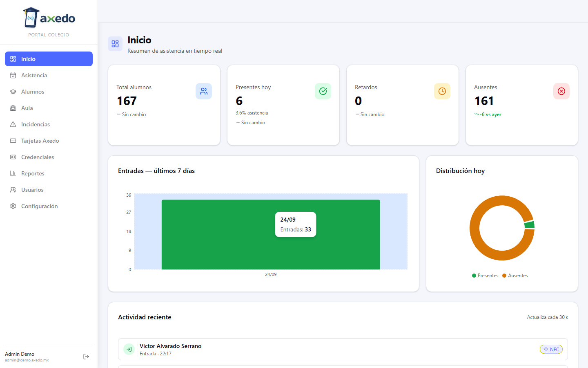Click the Presentes hoy check icon
588x368 pixels.
tap(323, 91)
